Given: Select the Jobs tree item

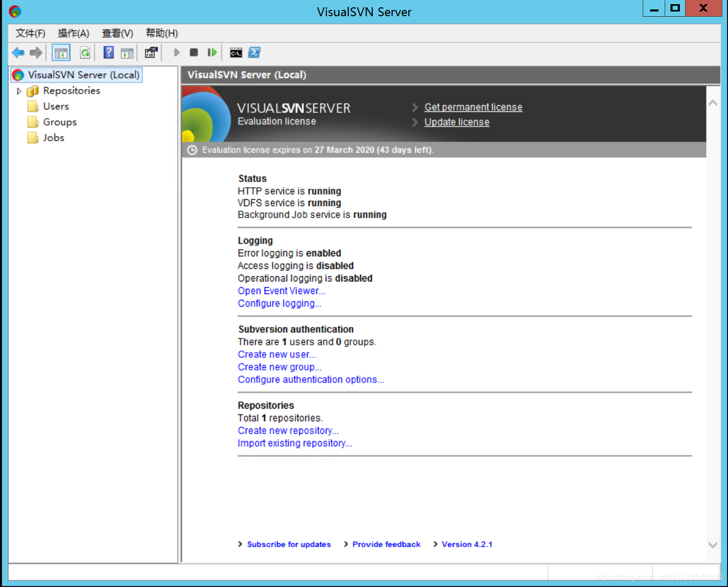Looking at the screenshot, I should point(54,138).
